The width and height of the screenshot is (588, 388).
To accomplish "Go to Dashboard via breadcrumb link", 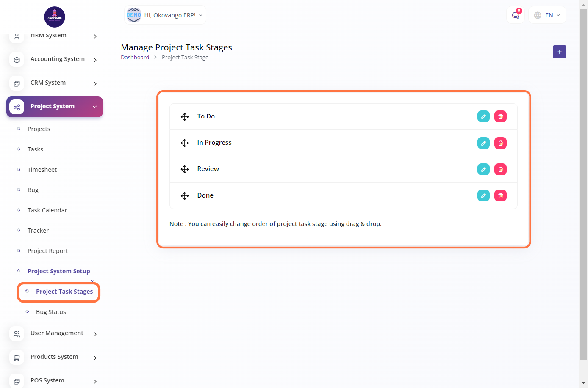I will point(135,58).
